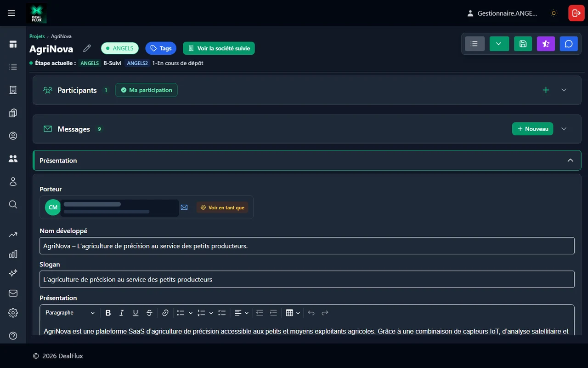Viewport: 588px width, 368px height.
Task: Open text alignment dropdown in editor
Action: coord(242,313)
